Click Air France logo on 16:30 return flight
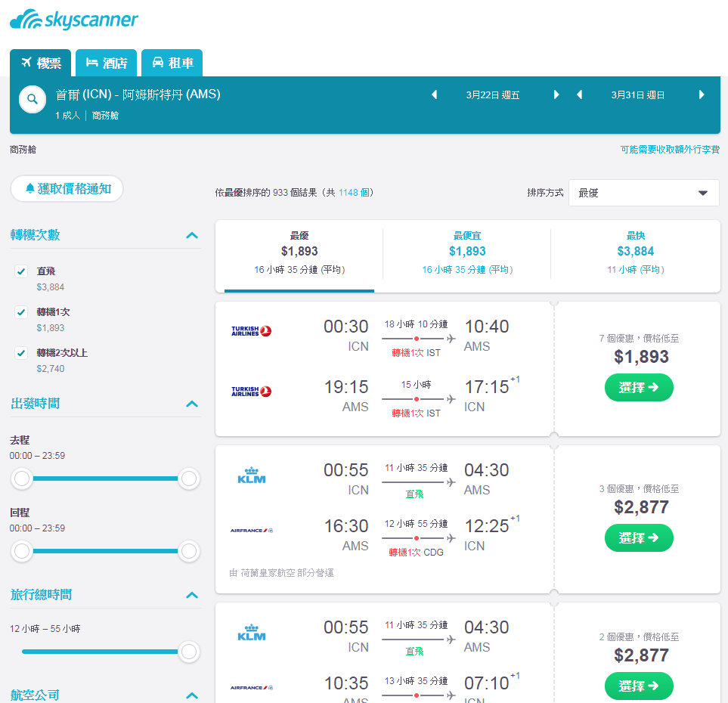The width and height of the screenshot is (728, 703). click(x=252, y=530)
